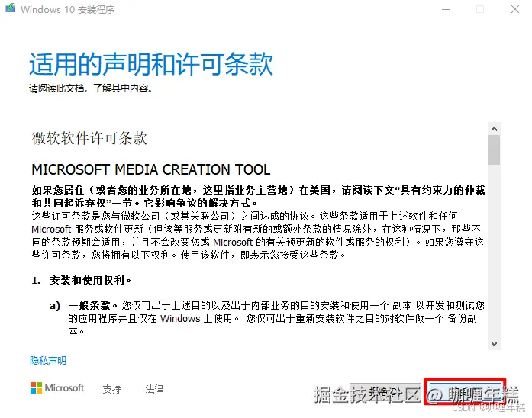Click the Windows 10 setup program icon in title bar

[x=10, y=8]
